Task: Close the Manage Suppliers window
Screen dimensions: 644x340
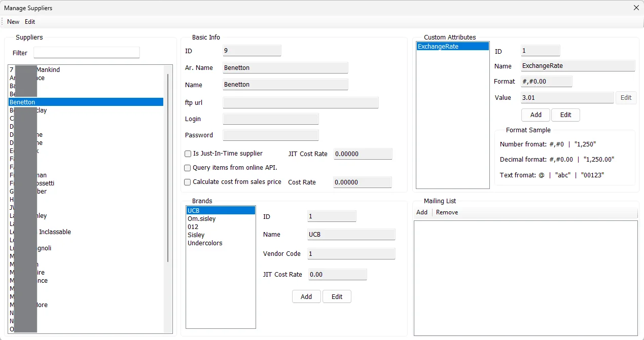Action: pyautogui.click(x=636, y=8)
